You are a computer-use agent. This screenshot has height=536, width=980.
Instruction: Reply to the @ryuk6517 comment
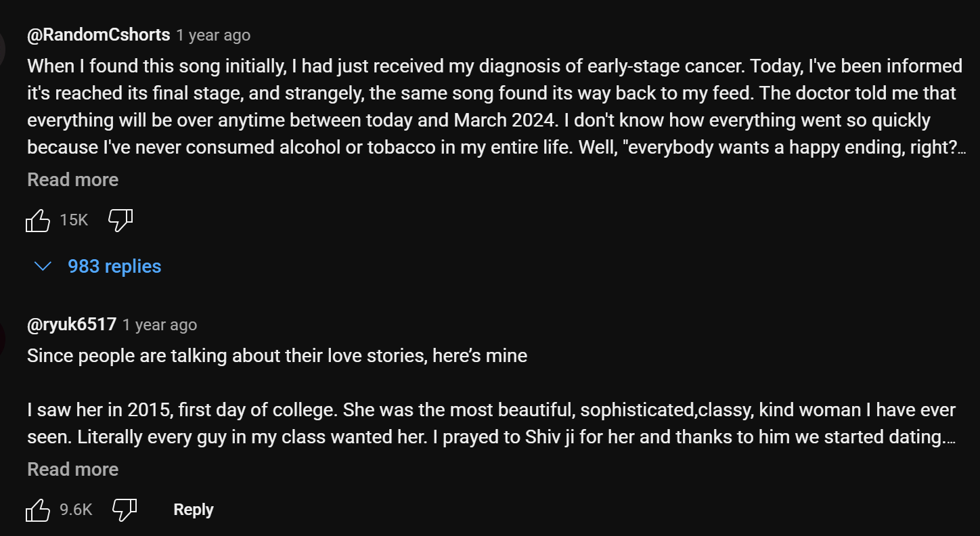[x=194, y=510]
